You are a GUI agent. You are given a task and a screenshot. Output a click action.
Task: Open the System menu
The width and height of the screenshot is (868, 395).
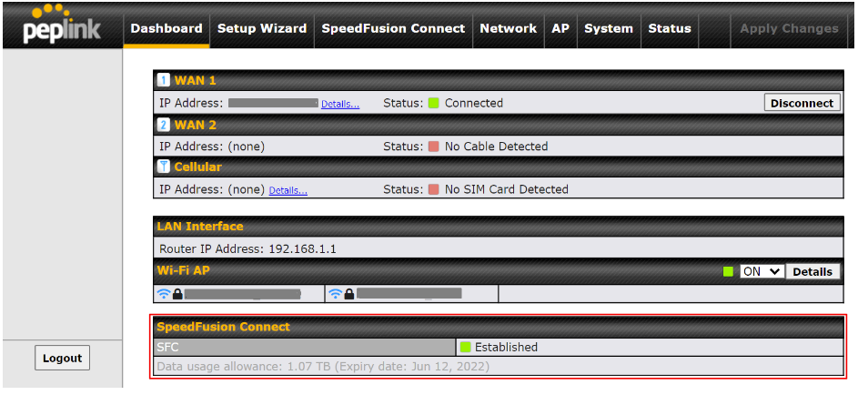click(609, 29)
